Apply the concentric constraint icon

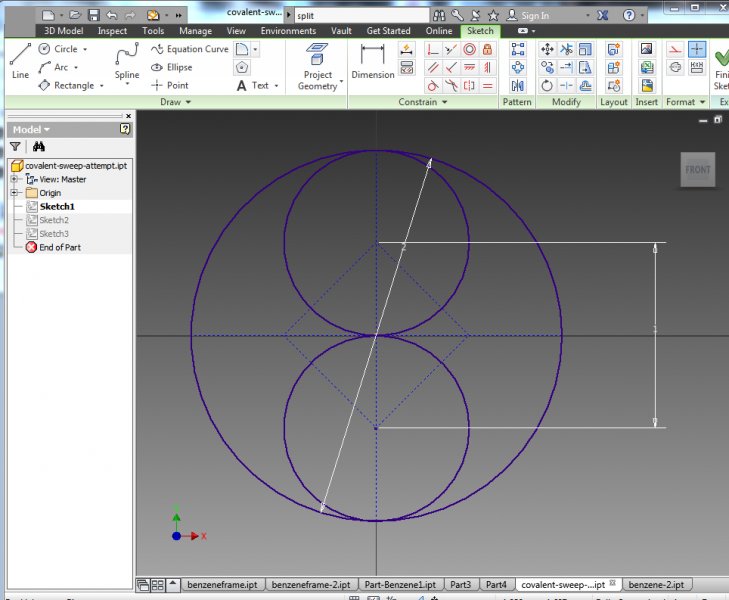click(x=469, y=49)
